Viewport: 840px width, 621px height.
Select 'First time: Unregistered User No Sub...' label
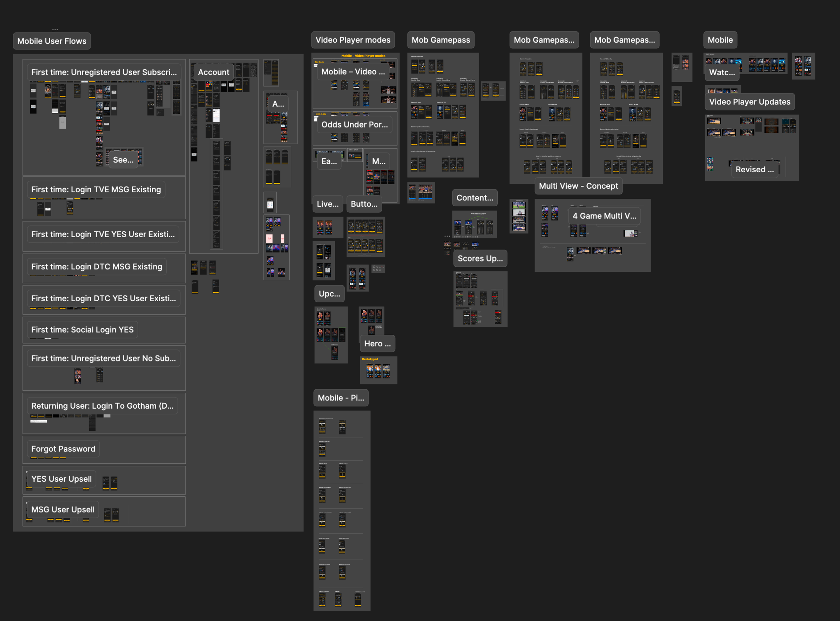pos(104,358)
